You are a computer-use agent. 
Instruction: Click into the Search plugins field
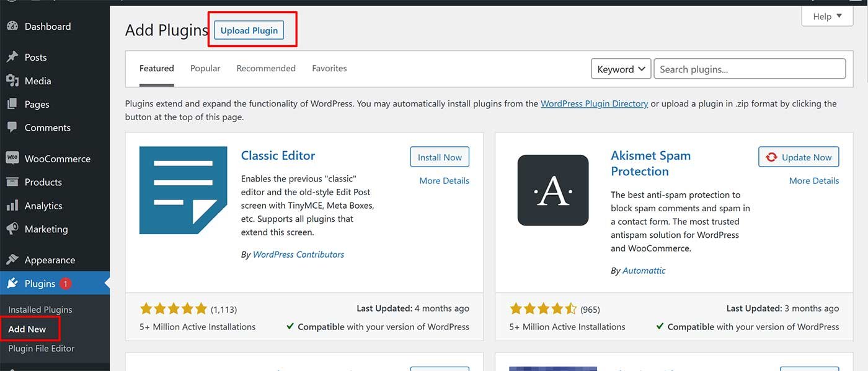point(750,69)
